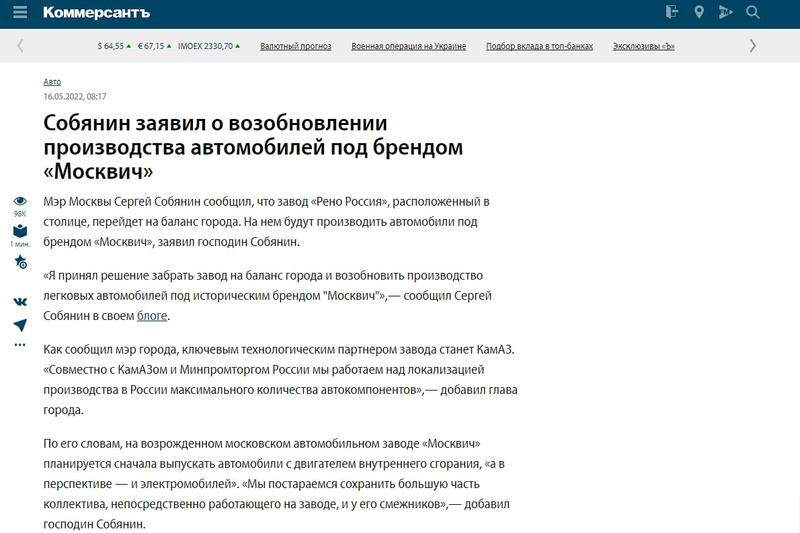Click the dollar rate $ 64,55
Image resolution: width=800 pixels, height=533 pixels.
click(x=114, y=46)
